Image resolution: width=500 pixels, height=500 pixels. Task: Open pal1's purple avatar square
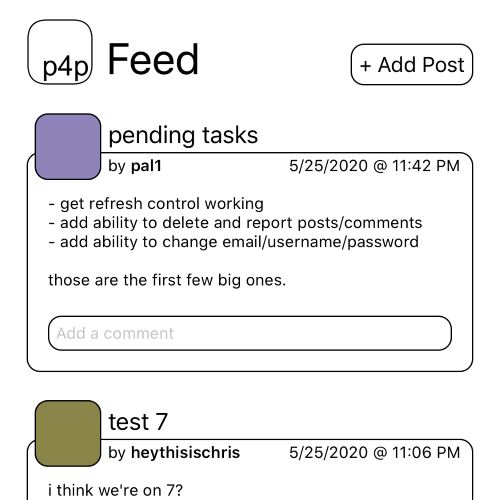68,147
